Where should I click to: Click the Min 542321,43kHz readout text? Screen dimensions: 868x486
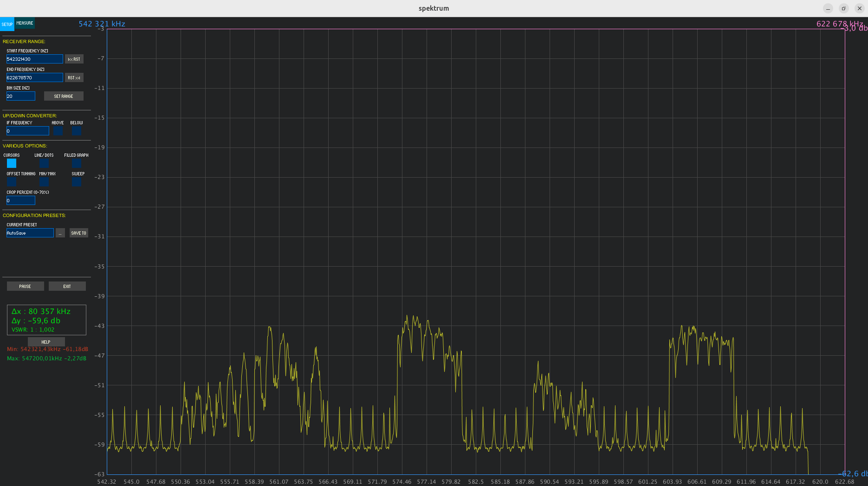pos(47,349)
